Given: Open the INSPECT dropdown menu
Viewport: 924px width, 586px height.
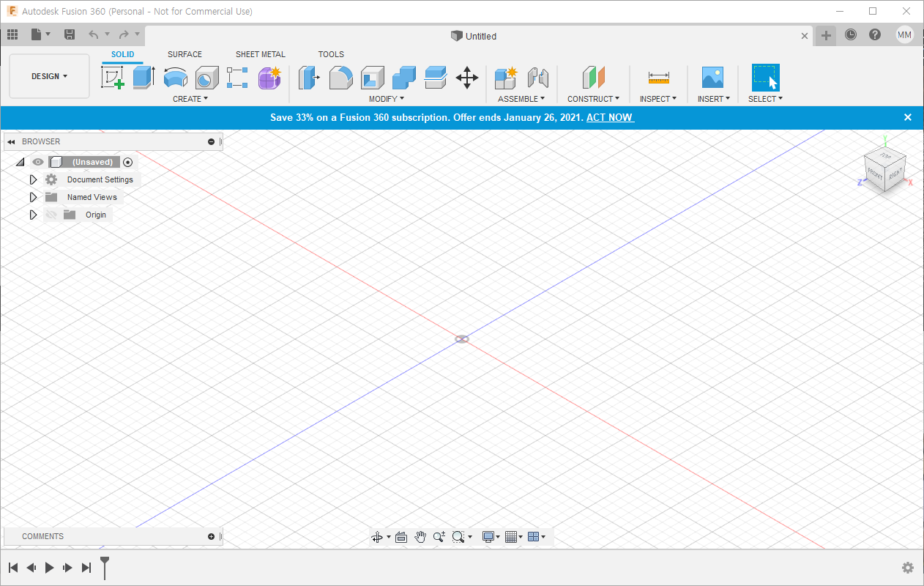Looking at the screenshot, I should click(658, 99).
